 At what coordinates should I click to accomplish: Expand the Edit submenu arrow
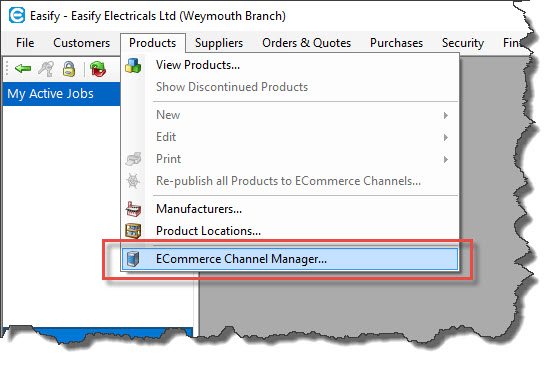pyautogui.click(x=446, y=137)
